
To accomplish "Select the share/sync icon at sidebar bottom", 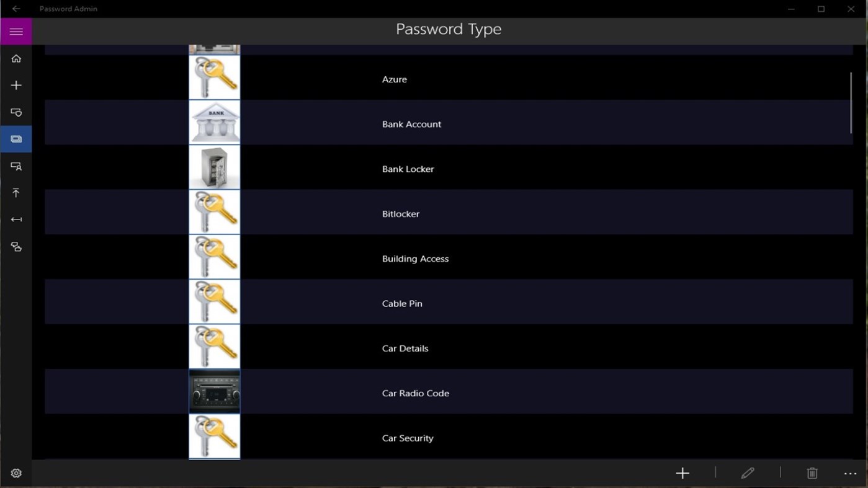I will 16,247.
